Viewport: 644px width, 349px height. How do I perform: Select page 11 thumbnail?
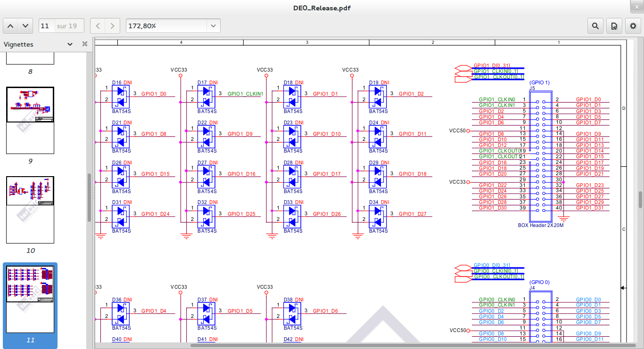pos(30,299)
